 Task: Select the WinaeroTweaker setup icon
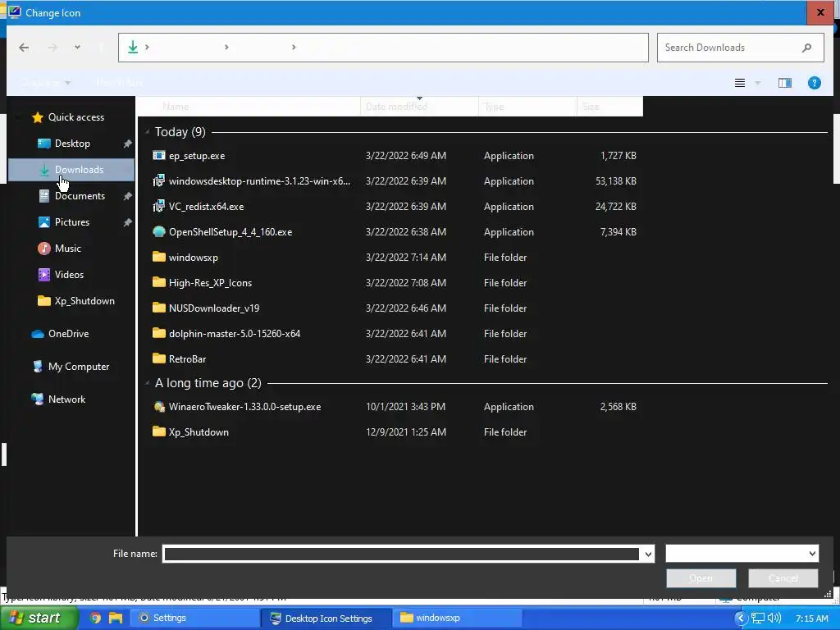[158, 407]
